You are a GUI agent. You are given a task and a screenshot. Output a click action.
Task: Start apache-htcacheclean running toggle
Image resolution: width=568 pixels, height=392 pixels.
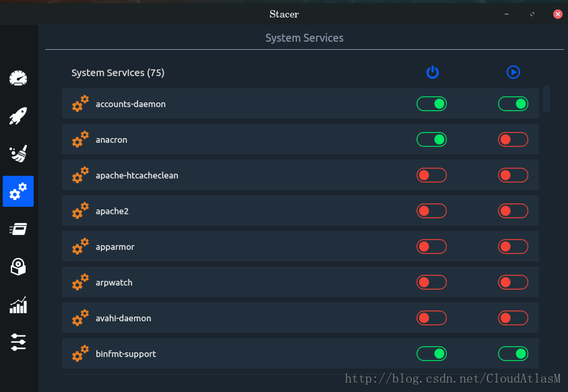pyautogui.click(x=513, y=175)
